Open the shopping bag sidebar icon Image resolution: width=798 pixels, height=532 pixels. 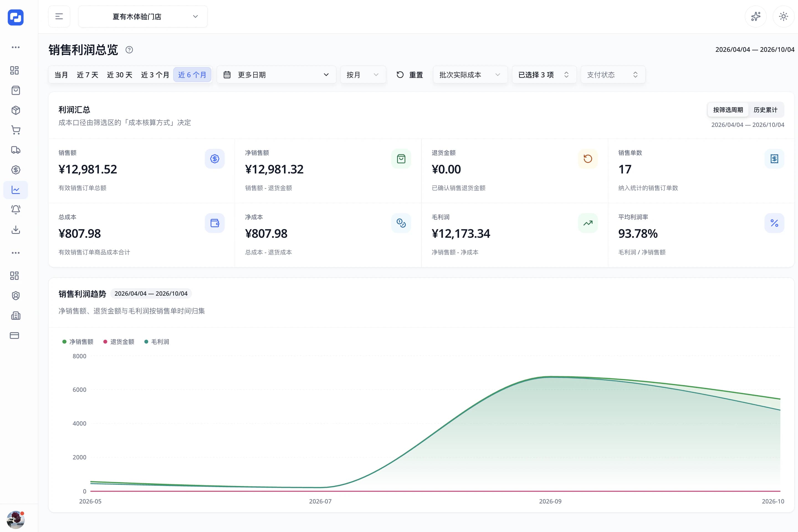tap(16, 90)
